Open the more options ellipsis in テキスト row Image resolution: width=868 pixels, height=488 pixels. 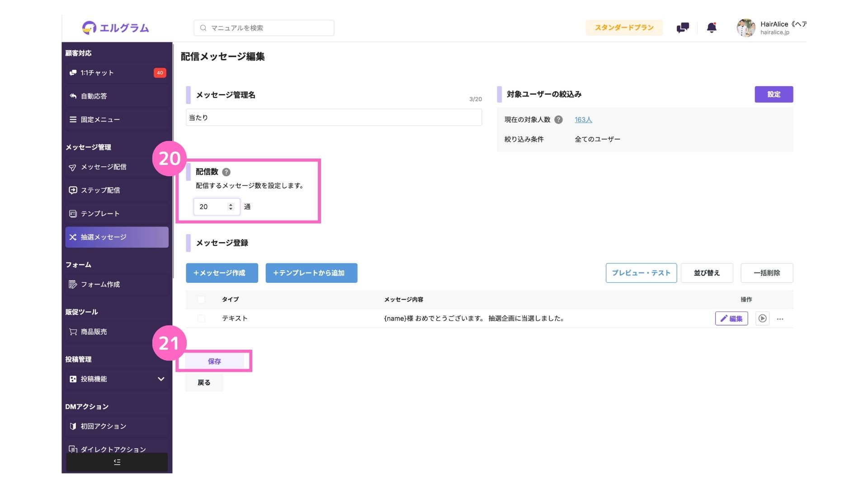780,319
